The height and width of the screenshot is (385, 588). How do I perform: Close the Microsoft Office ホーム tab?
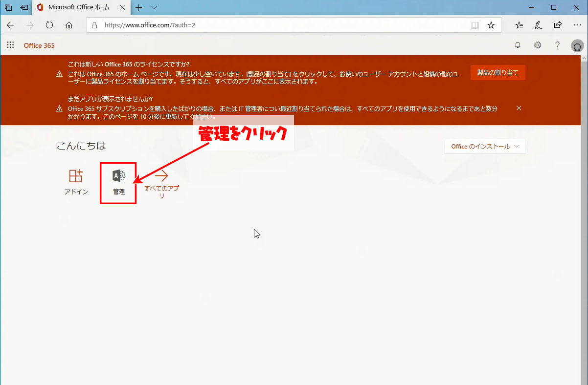coord(123,7)
